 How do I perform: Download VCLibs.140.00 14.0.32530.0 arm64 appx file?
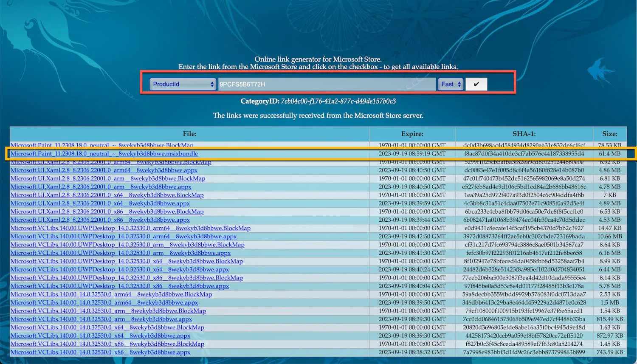pos(104,303)
